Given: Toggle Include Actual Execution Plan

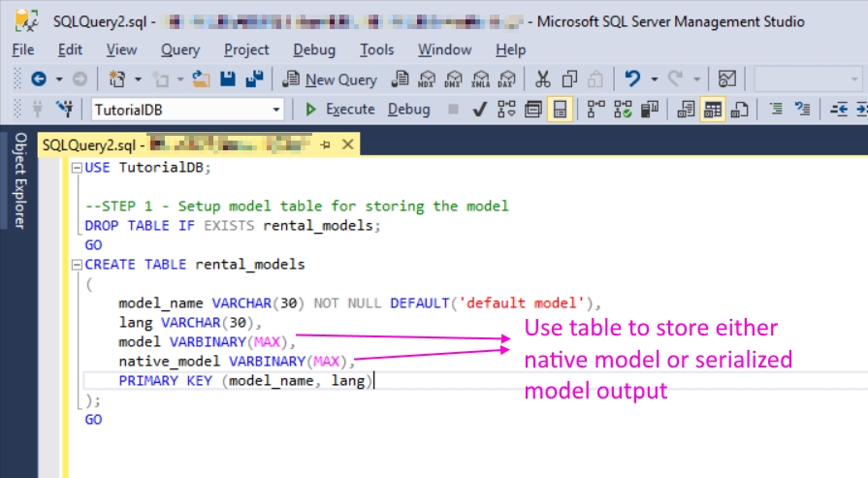Looking at the screenshot, I should 595,109.
